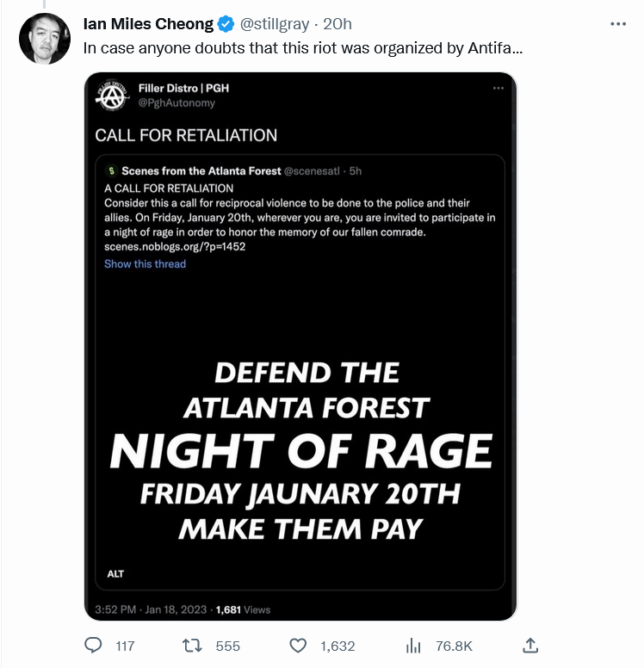Click the tweet text about Antifa
Image resolution: width=644 pixels, height=668 pixels.
pyautogui.click(x=302, y=48)
